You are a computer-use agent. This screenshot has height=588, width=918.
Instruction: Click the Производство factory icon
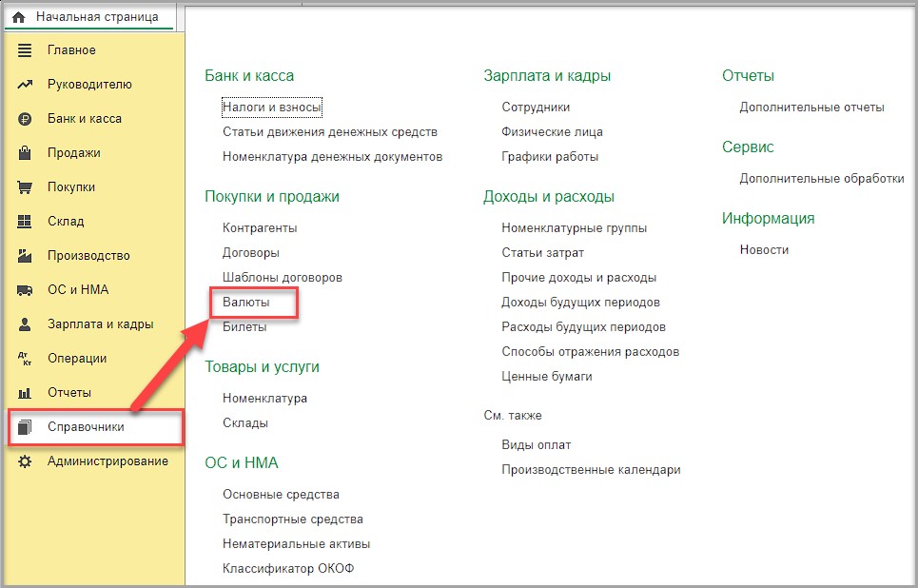tap(25, 255)
